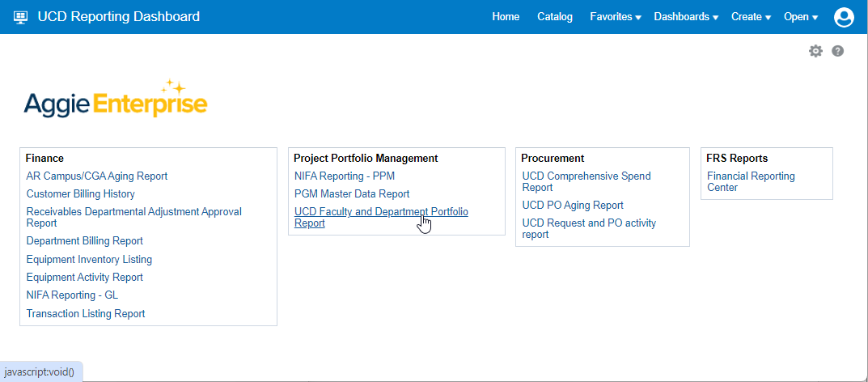Viewport: 868px width, 382px height.
Task: Open UCD Comprehensive Spend Report
Action: (586, 181)
